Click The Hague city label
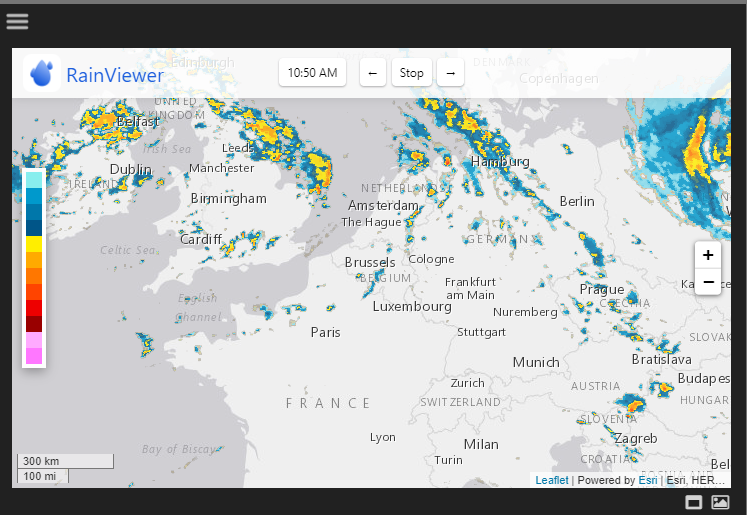 pos(371,222)
